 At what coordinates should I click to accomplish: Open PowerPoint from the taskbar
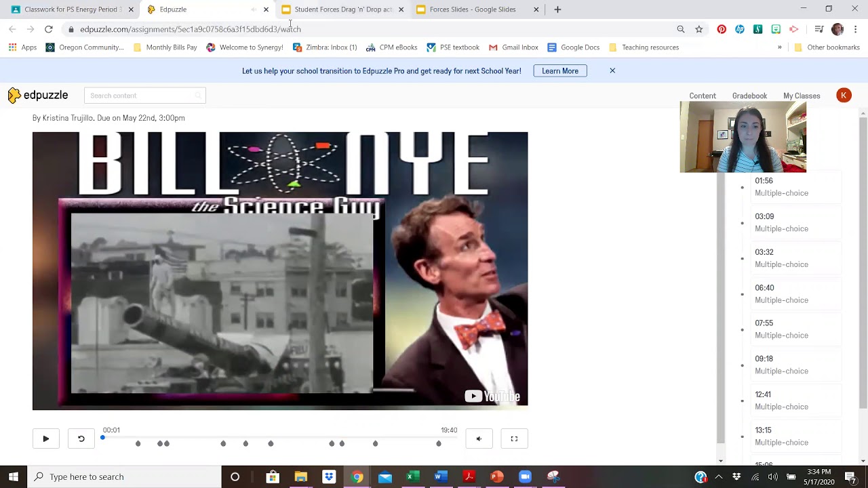496,476
